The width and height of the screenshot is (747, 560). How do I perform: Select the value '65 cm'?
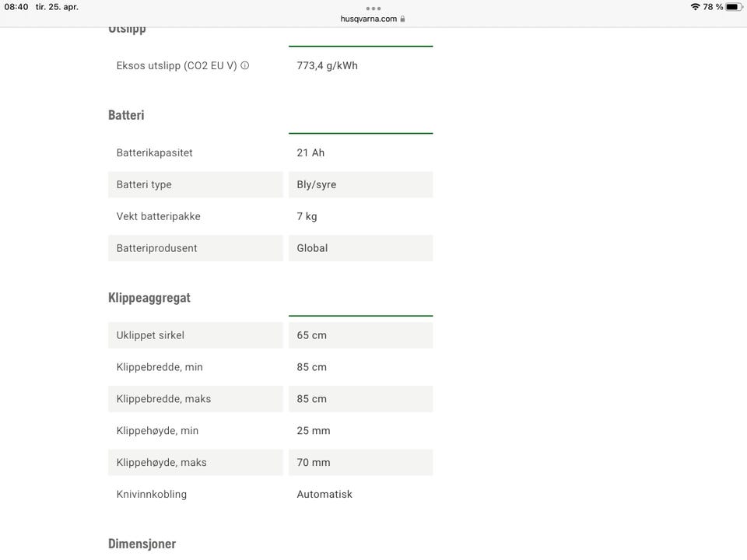312,335
